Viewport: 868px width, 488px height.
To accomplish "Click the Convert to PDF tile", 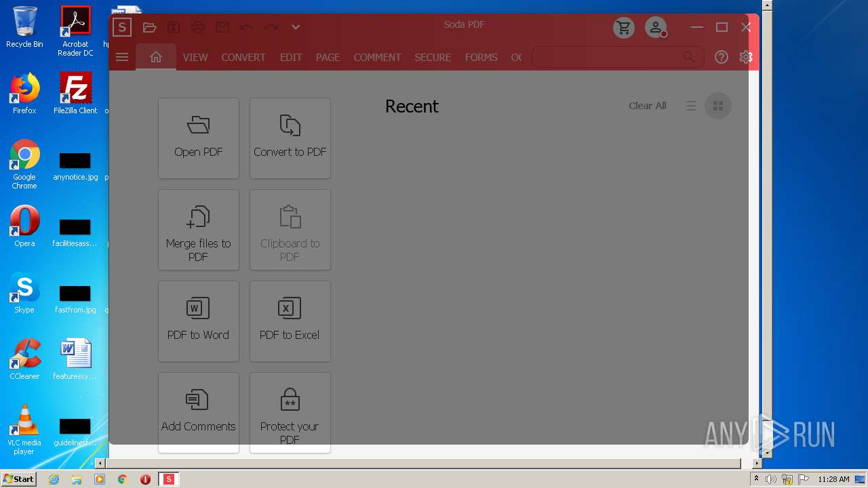I will click(x=290, y=138).
